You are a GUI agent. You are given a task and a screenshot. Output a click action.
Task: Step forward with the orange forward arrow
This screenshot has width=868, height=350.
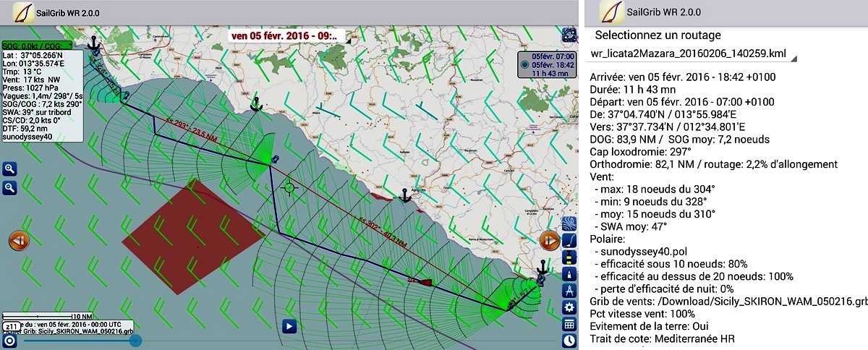tap(549, 241)
